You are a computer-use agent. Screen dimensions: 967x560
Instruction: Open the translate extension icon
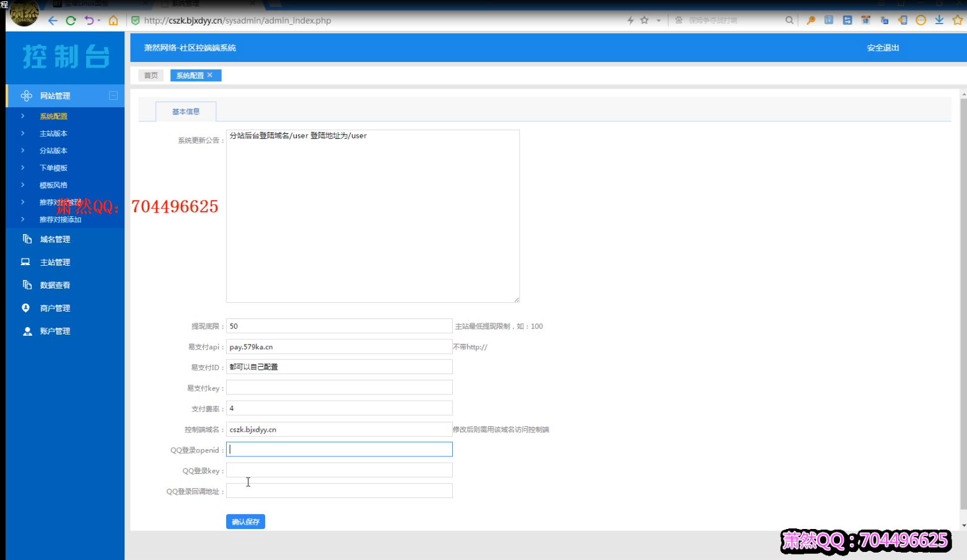(x=885, y=20)
